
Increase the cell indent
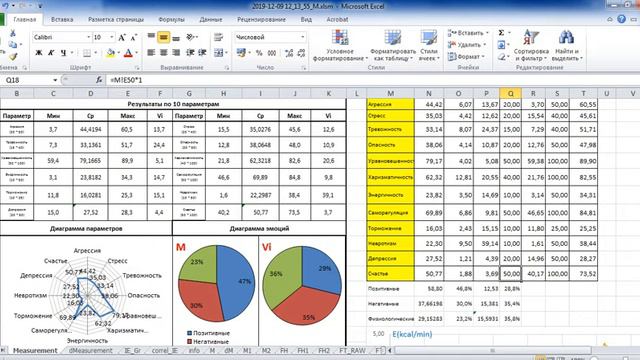coord(202,53)
